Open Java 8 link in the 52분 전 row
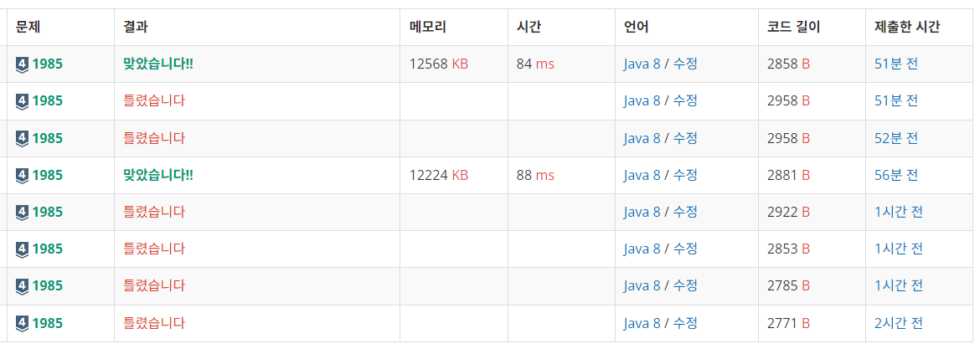Image resolution: width=980 pixels, height=349 pixels. point(642,138)
